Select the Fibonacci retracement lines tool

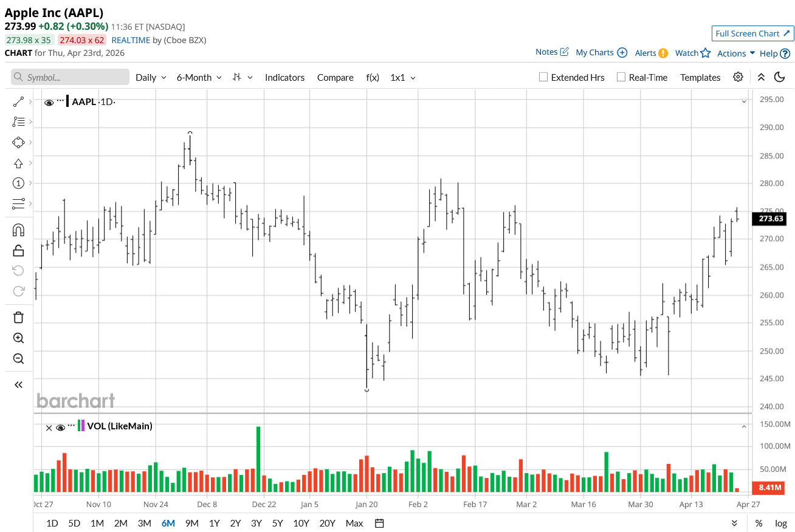pos(18,121)
